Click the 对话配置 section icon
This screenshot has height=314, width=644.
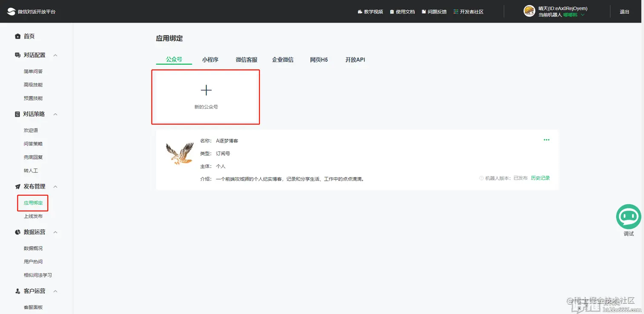(x=17, y=55)
